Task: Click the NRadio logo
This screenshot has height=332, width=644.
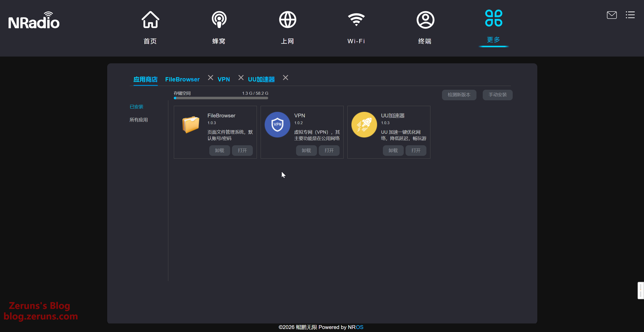Action: point(34,21)
